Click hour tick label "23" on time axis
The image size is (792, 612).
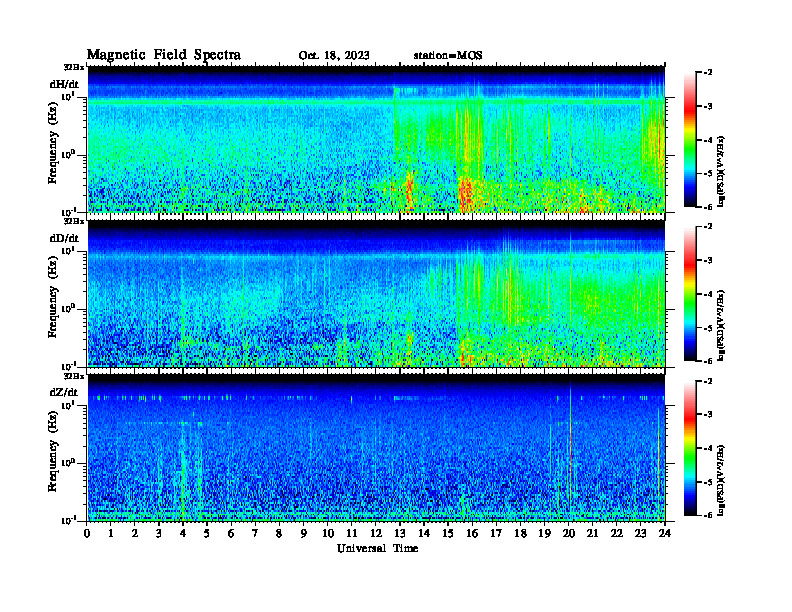(x=640, y=534)
